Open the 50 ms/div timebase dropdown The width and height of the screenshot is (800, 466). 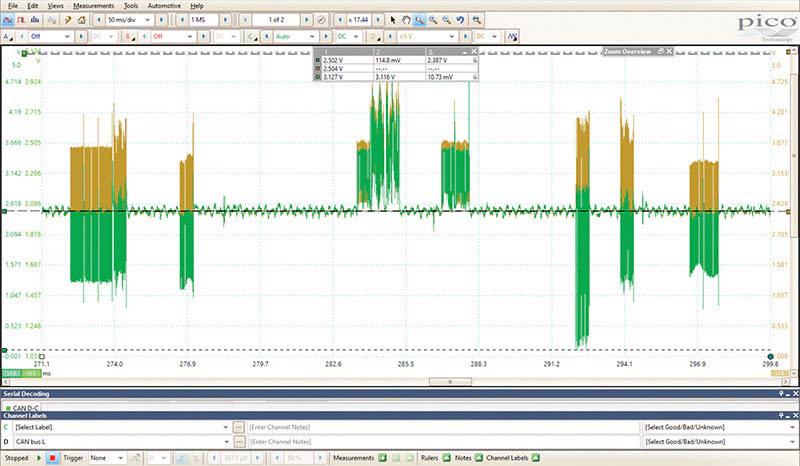coord(147,20)
